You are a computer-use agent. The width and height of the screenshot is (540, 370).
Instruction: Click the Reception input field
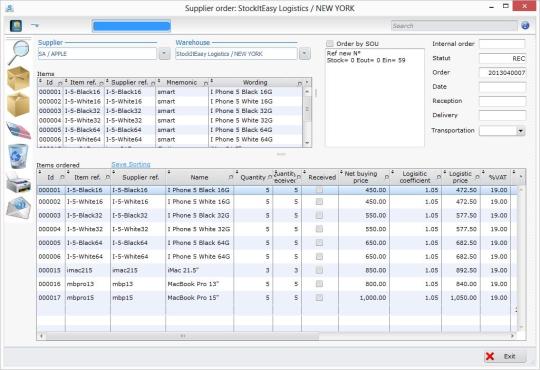pyautogui.click(x=502, y=101)
